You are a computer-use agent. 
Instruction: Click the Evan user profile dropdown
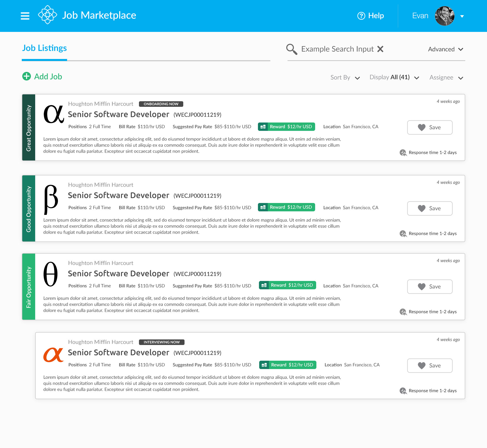[x=463, y=16]
